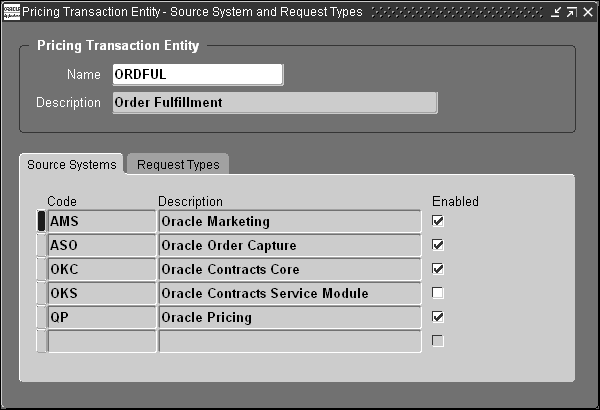Screen dimensions: 600x410
Task: Select the AMS row indicator
Action: [x=41, y=221]
